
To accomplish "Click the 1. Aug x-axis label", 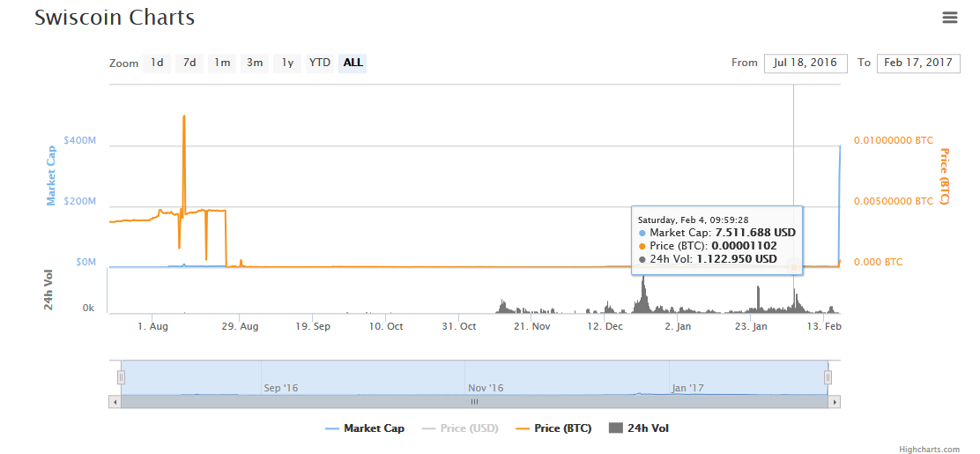I will click(153, 326).
